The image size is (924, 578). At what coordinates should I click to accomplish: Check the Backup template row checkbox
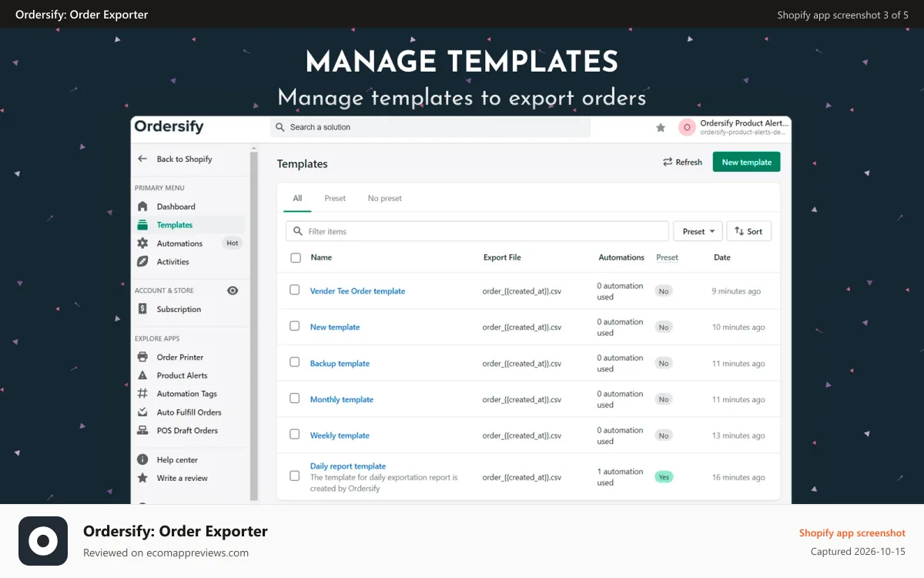point(294,362)
